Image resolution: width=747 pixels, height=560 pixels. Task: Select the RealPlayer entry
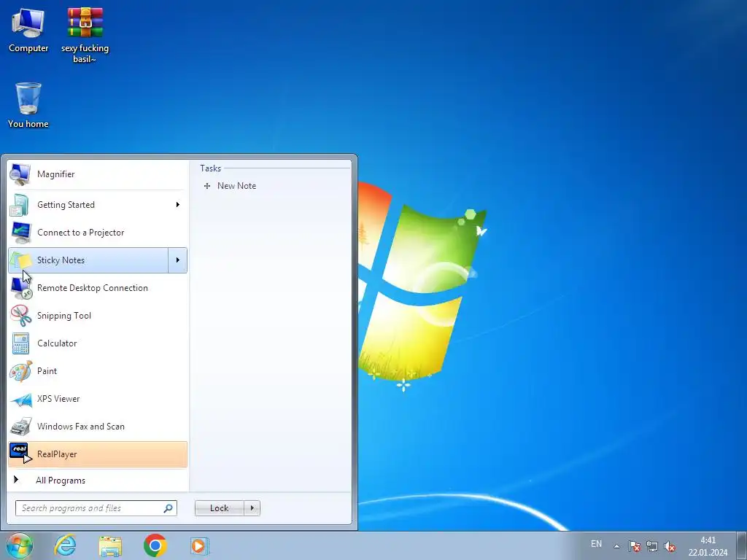tap(98, 454)
